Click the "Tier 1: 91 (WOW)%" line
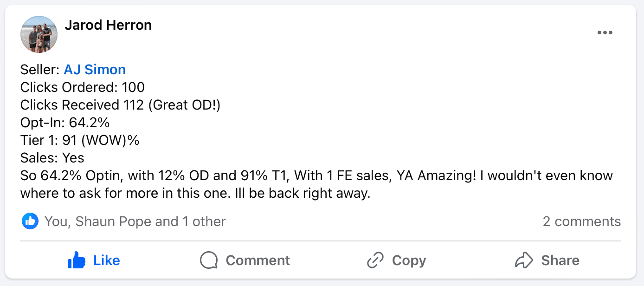This screenshot has height=286, width=644. 80,140
